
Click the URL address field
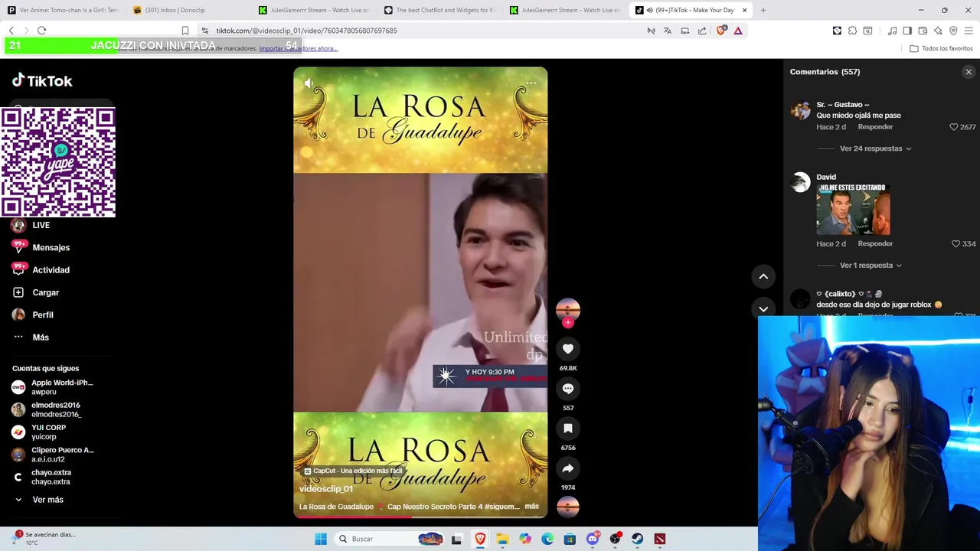[306, 31]
